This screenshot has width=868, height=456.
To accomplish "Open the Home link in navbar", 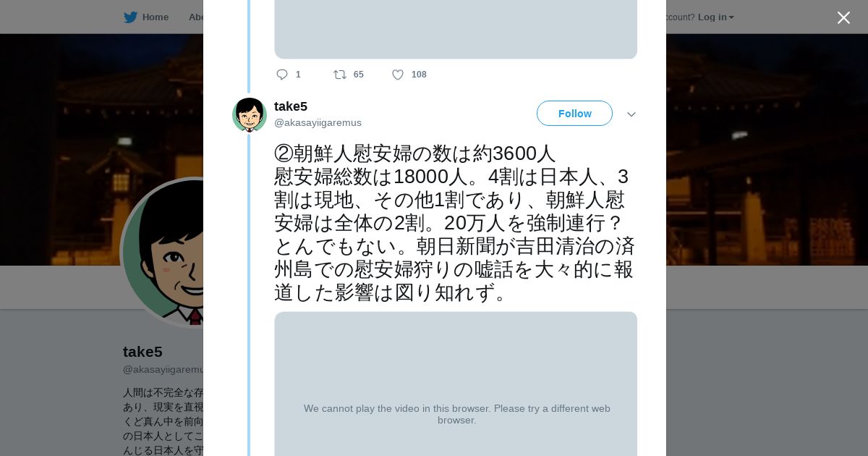I will coord(155,17).
